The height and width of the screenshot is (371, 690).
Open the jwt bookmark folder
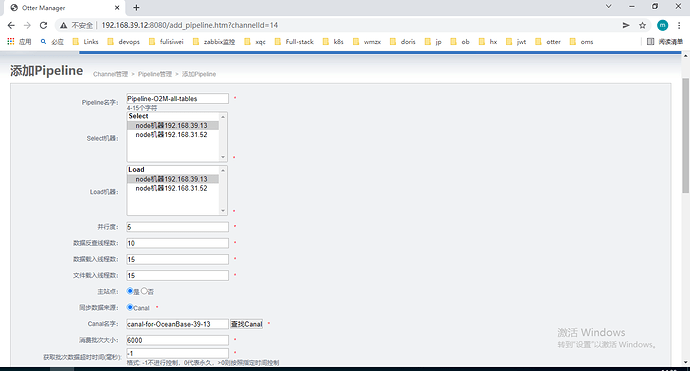[516, 42]
